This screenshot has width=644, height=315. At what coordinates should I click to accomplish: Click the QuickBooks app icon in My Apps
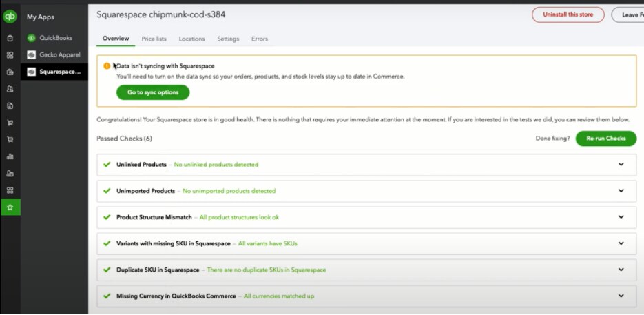31,38
